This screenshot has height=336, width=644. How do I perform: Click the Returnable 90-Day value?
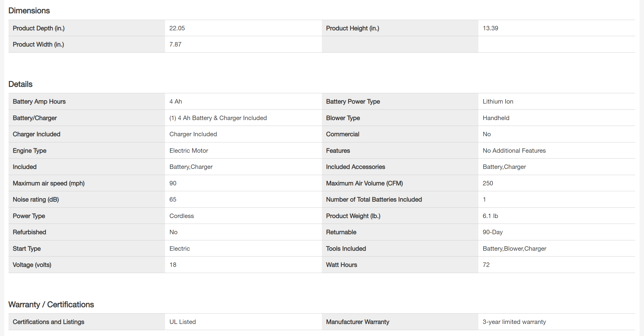click(492, 232)
